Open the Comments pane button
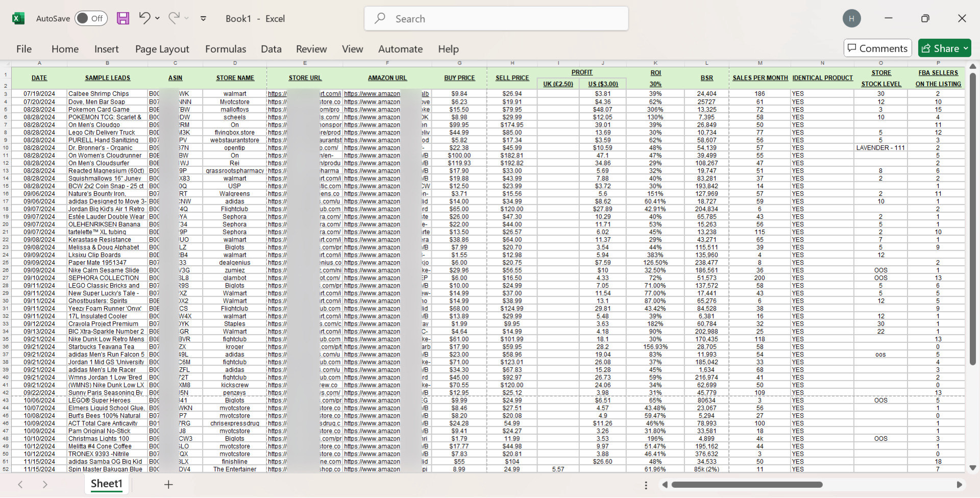 tap(877, 48)
